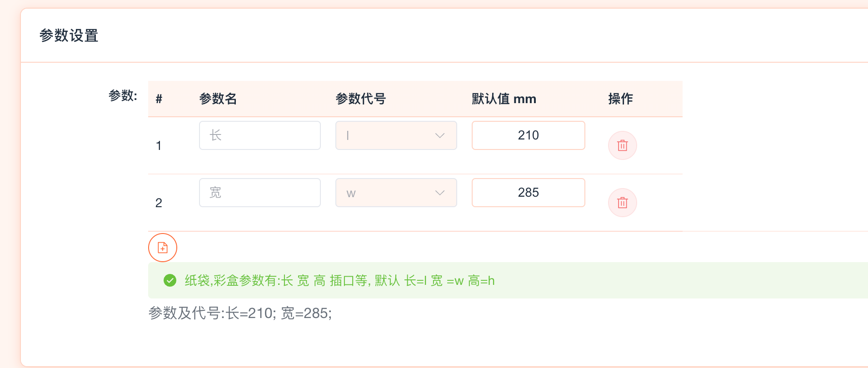The width and height of the screenshot is (868, 368).
Task: Click the default value field containing 210
Action: click(x=528, y=135)
